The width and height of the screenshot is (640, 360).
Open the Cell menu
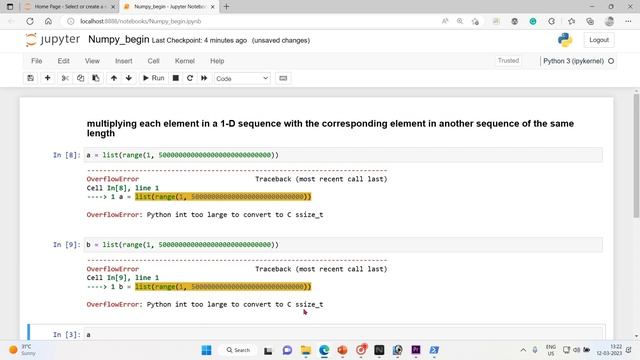153,61
